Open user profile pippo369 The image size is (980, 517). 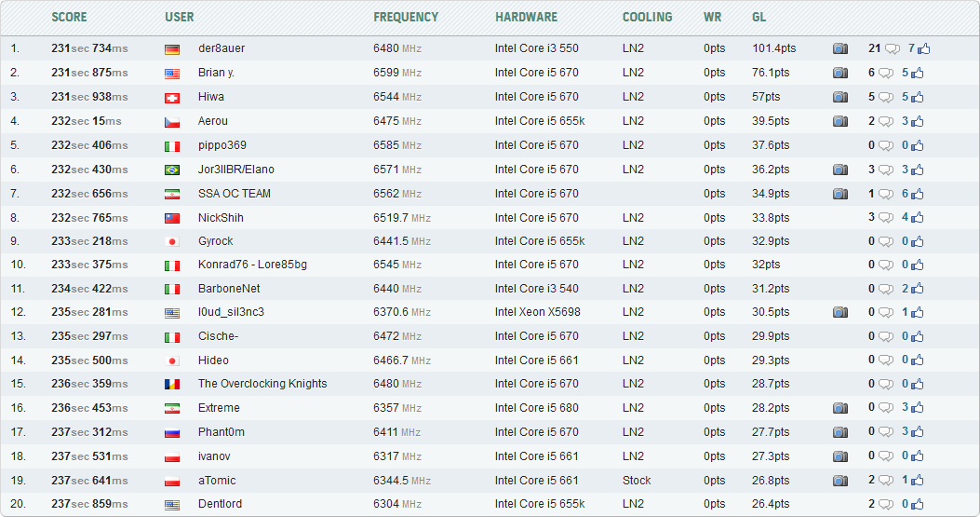click(x=222, y=145)
